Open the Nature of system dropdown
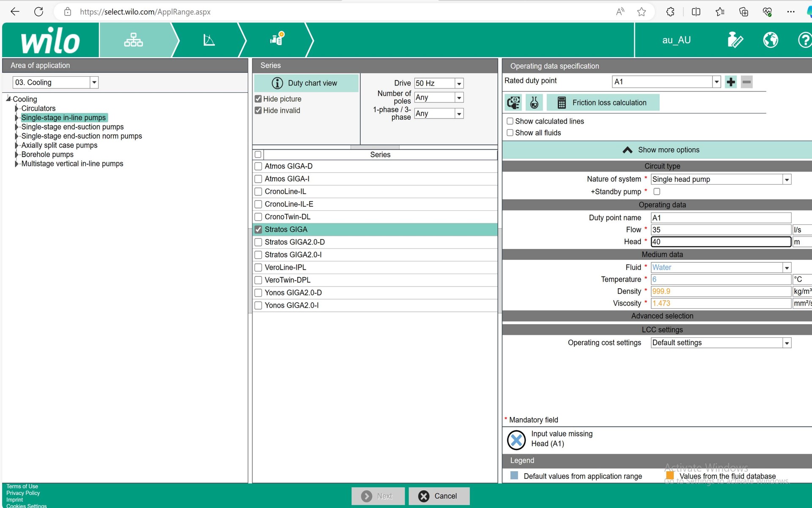Viewport: 812px width, 508px height. (786, 179)
